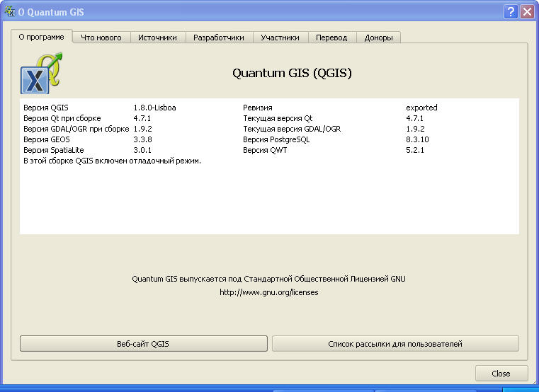Screen dimensions: 539x392
Task: Click the Веб-сайт QGIS button
Action: pos(143,344)
